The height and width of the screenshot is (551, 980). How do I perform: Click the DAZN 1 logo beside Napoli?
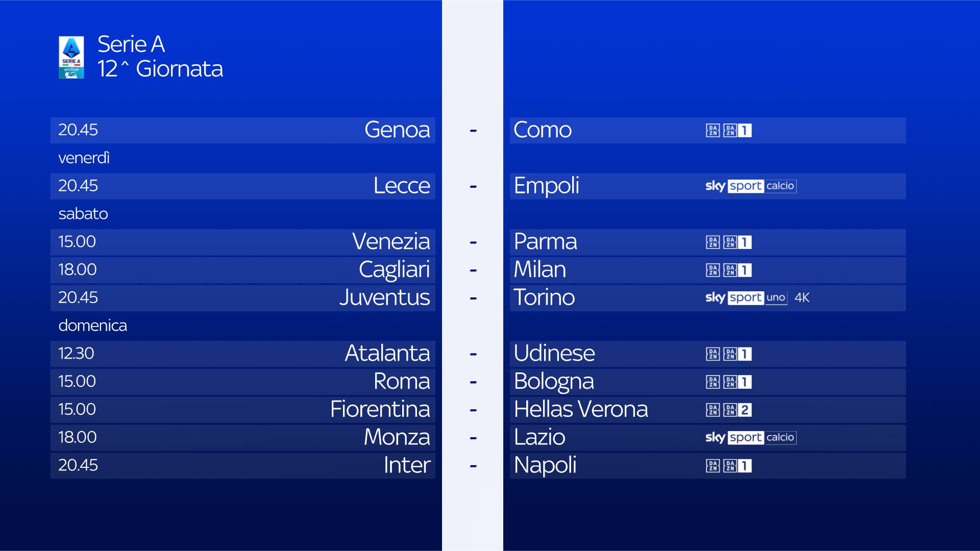click(728, 466)
